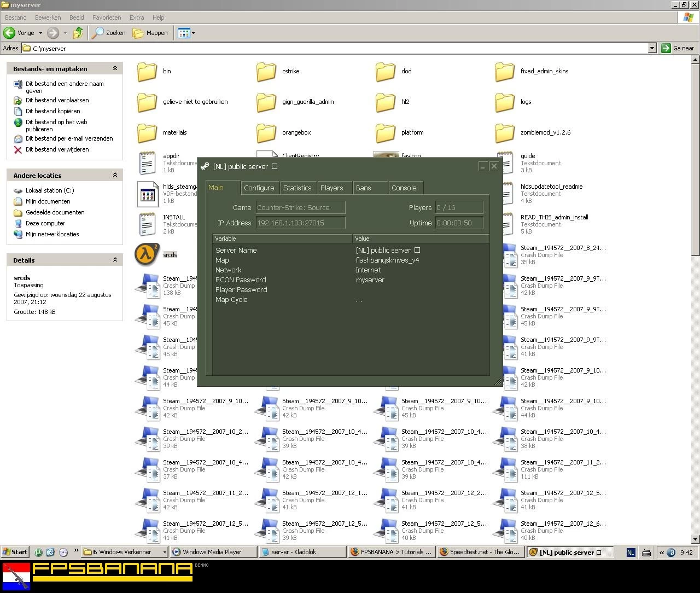Collapse the Bestands- en maptaken panel

[x=115, y=68]
